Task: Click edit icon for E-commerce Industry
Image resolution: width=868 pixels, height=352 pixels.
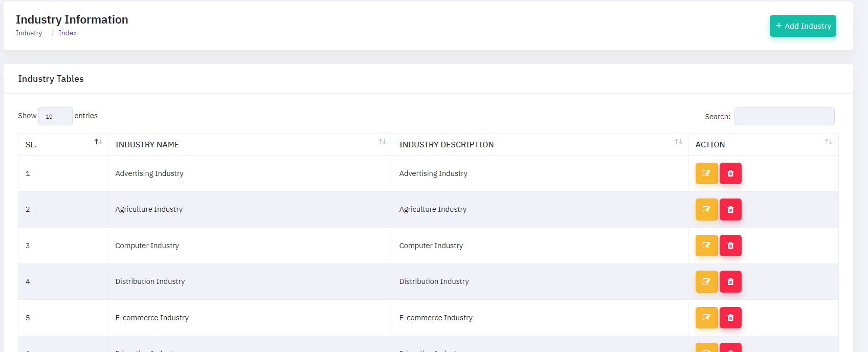Action: click(706, 318)
